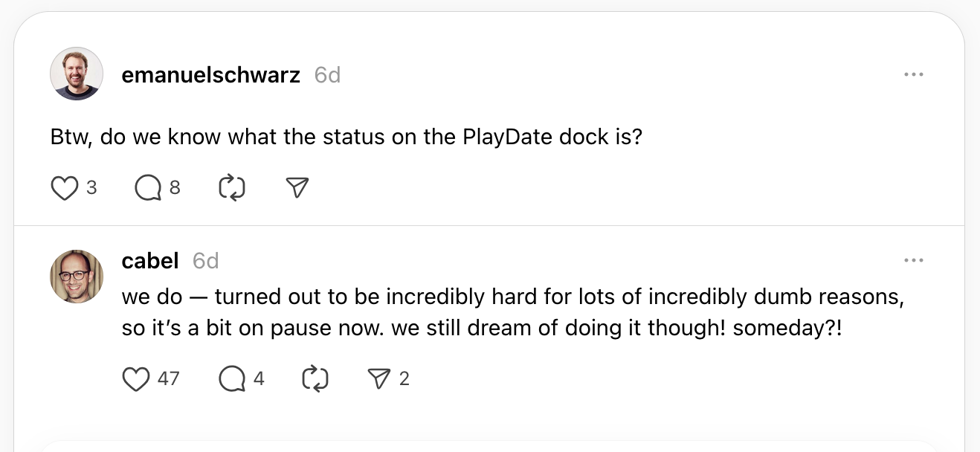Image resolution: width=980 pixels, height=452 pixels.
Task: Expand more options menu for cabel's reply
Action: pyautogui.click(x=913, y=260)
